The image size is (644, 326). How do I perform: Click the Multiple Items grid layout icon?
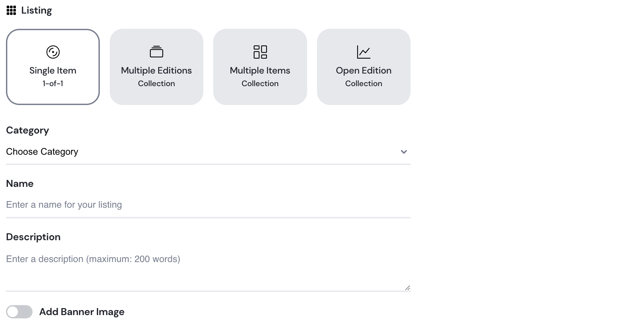point(260,52)
